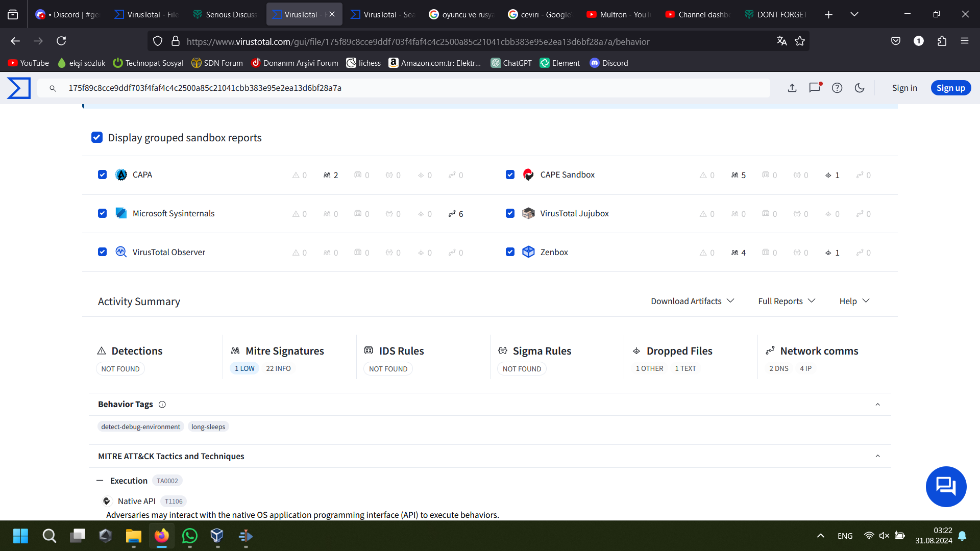Viewport: 980px width, 551px height.
Task: Click the help question mark icon
Action: 837,88
